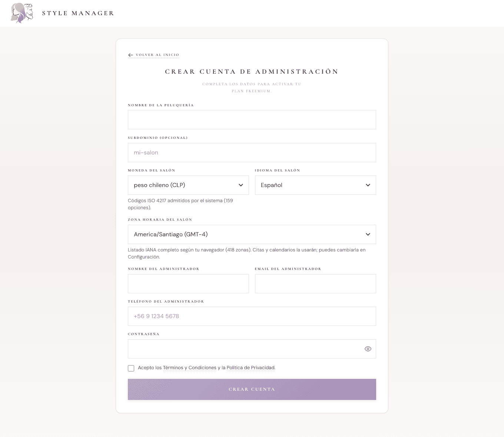Click the Style Manager header title text
Viewport: 504px width, 437px height.
pyautogui.click(x=78, y=13)
